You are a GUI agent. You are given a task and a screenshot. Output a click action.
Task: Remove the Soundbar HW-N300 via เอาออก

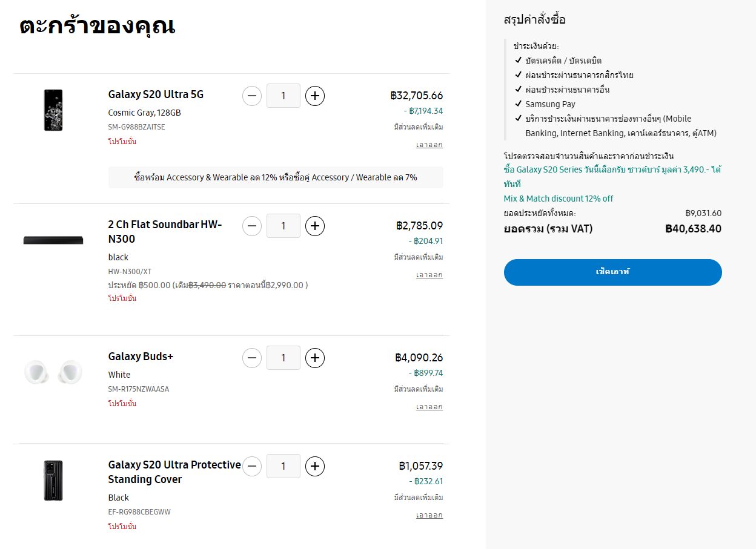click(429, 275)
